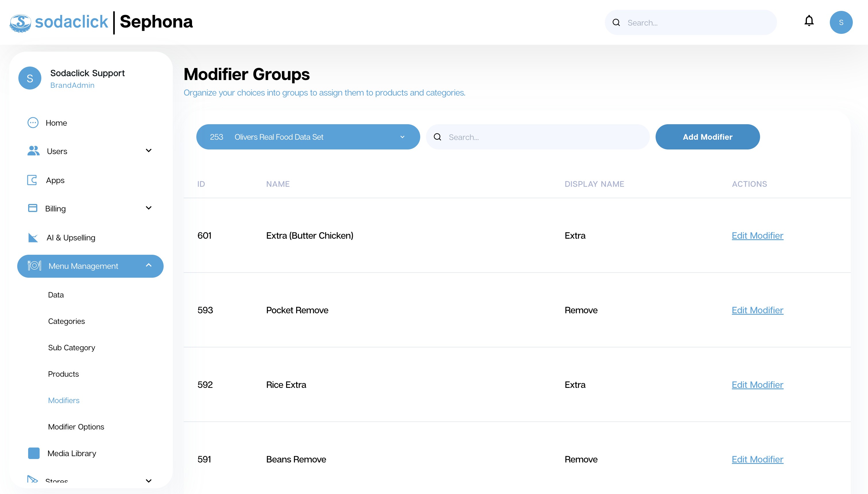This screenshot has width=868, height=494.
Task: Expand the Users menu chevron
Action: click(x=148, y=151)
